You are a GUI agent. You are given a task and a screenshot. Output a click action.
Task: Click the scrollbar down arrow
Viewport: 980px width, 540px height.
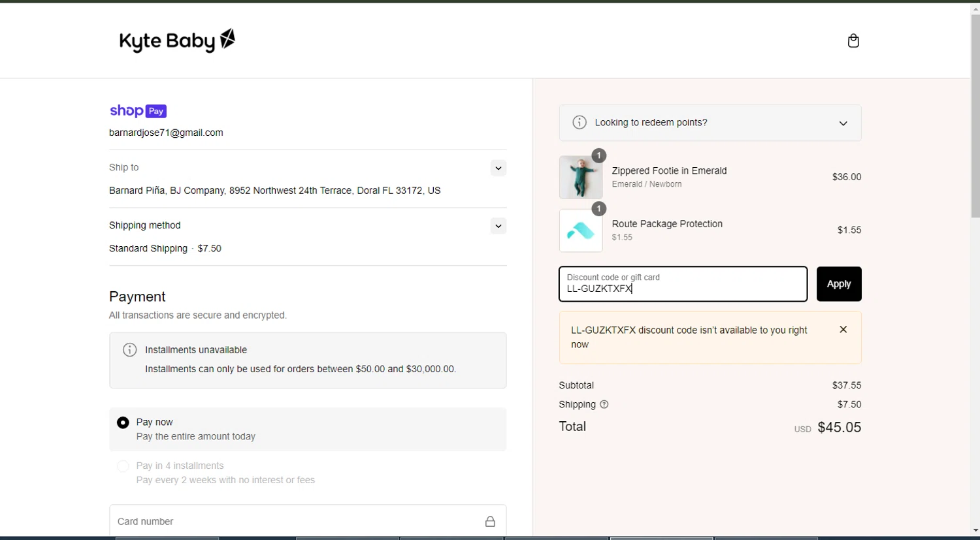point(975,531)
